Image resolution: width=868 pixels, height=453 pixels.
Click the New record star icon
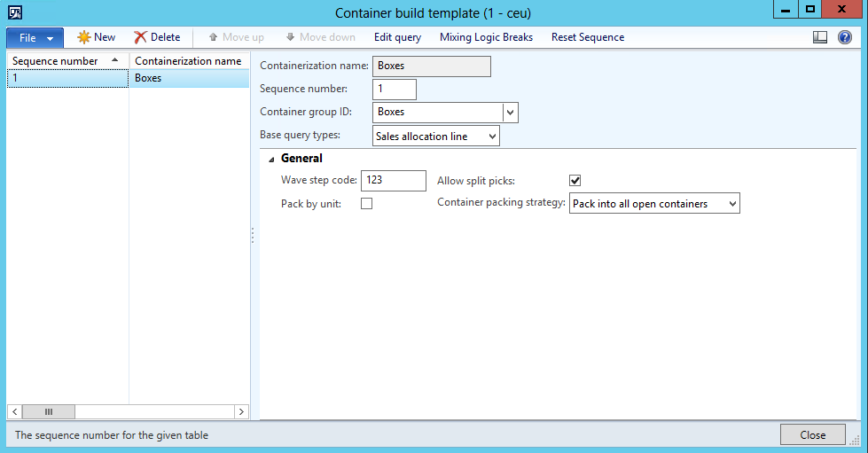point(84,37)
